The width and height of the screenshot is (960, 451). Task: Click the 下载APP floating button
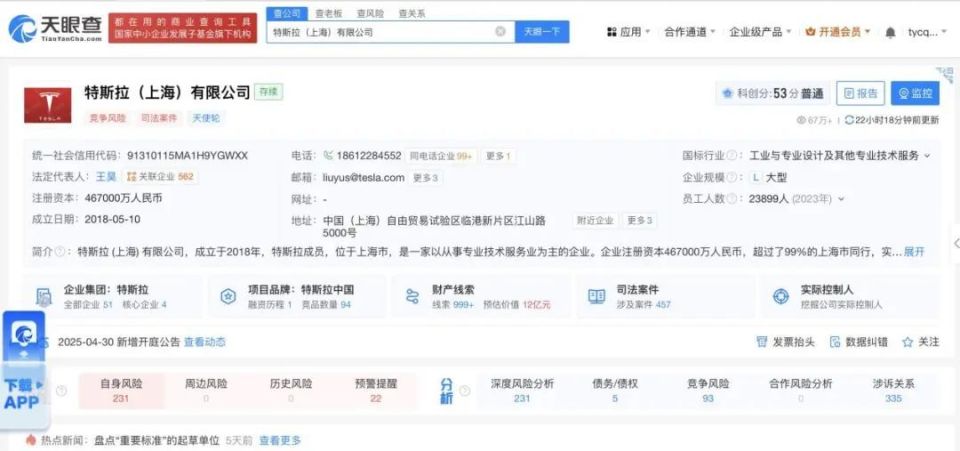click(24, 370)
